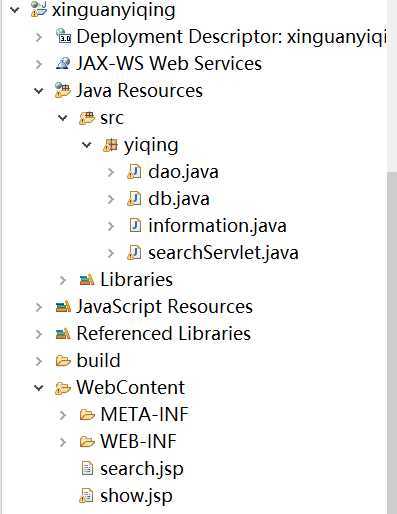Select the build folder

(98, 361)
